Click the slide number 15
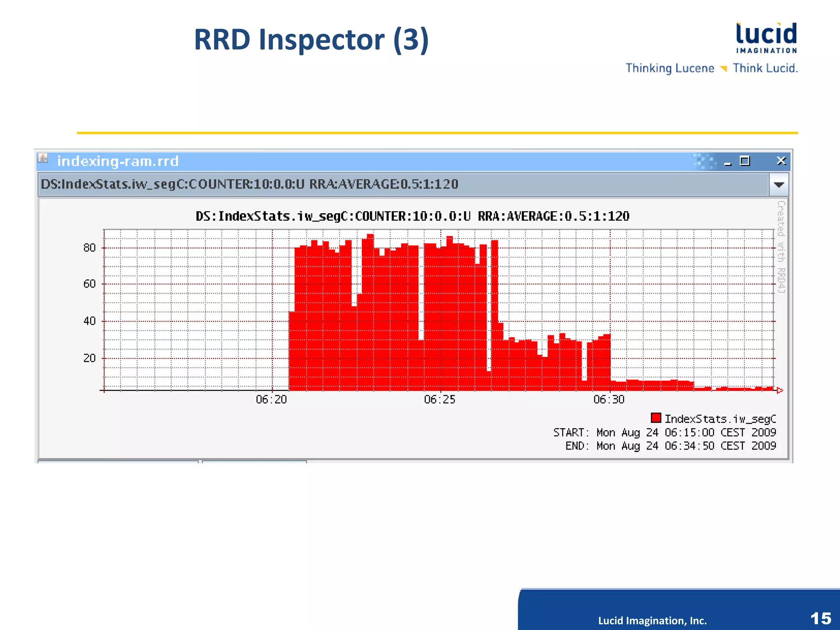840x630 pixels. point(821,618)
